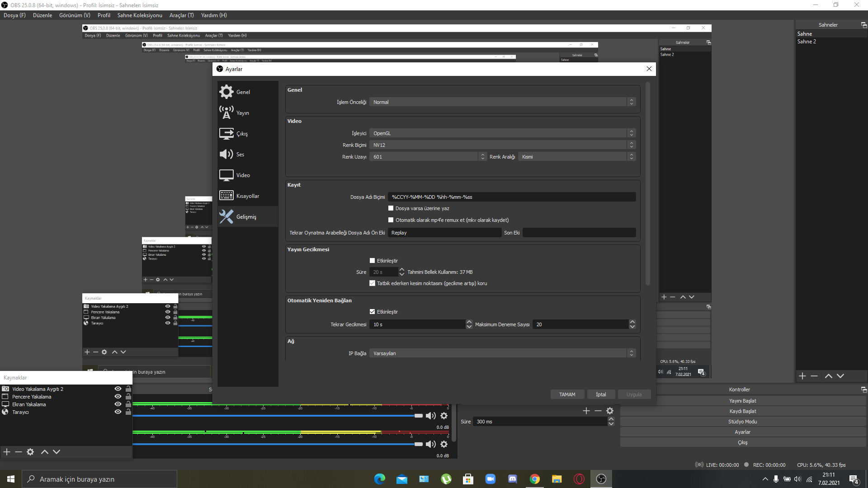Click the TAMAM button

coord(567,394)
